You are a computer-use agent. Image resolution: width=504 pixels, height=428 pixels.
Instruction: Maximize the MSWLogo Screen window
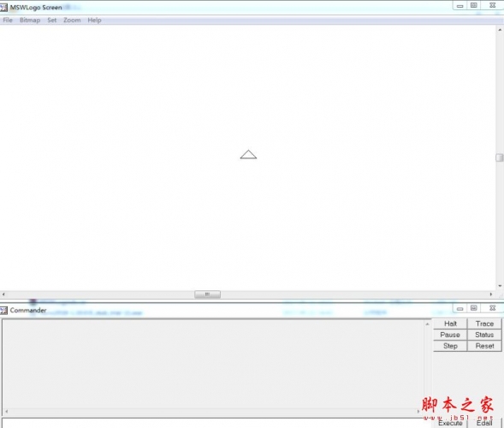tap(474, 5)
